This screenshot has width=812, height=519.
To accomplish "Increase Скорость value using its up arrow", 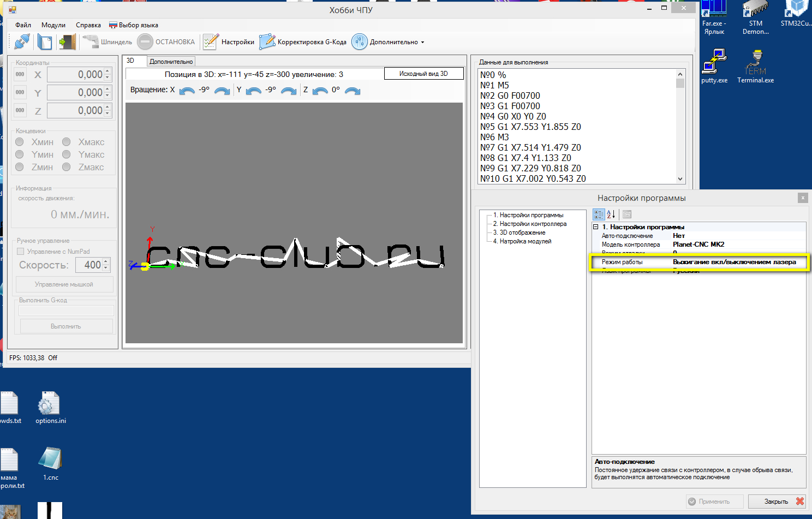I will click(106, 262).
